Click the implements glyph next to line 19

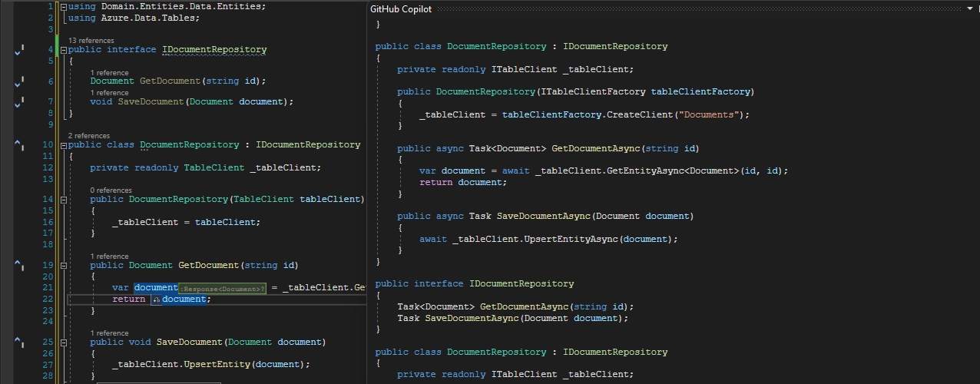click(x=19, y=265)
